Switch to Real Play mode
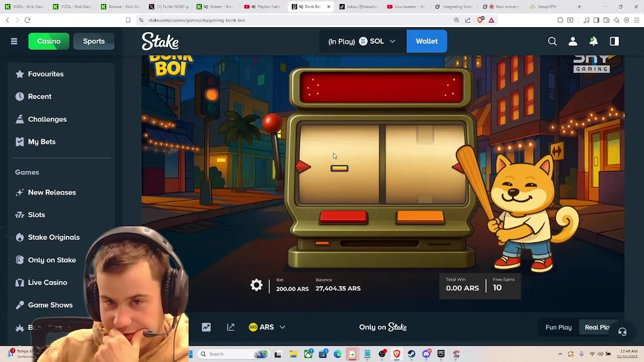Image resolution: width=644 pixels, height=362 pixels. [x=597, y=327]
